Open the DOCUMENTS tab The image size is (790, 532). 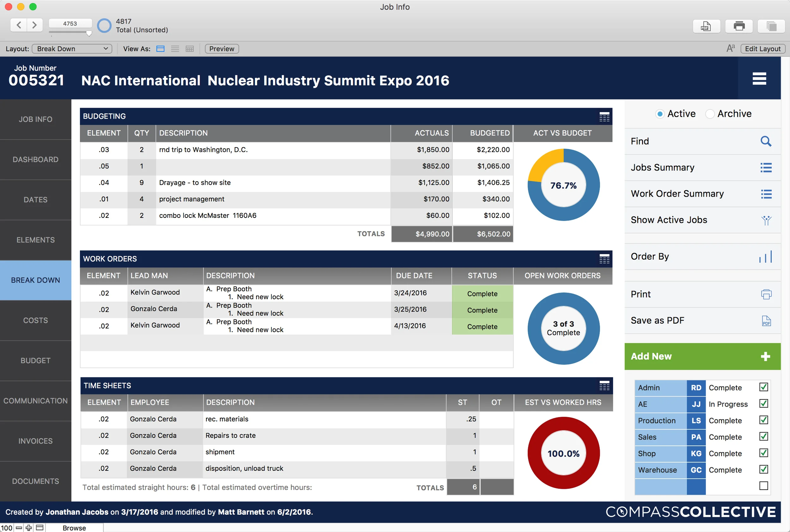point(36,481)
